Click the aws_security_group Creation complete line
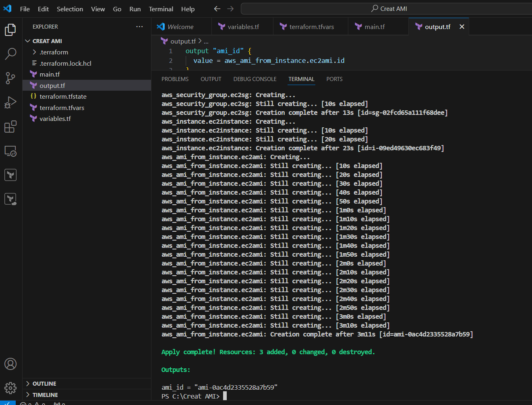The image size is (532, 405). tap(304, 112)
